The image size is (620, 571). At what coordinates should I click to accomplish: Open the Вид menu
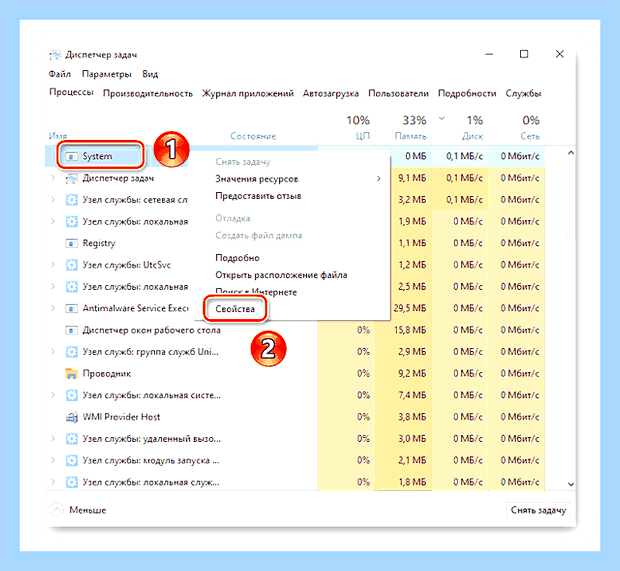[150, 74]
